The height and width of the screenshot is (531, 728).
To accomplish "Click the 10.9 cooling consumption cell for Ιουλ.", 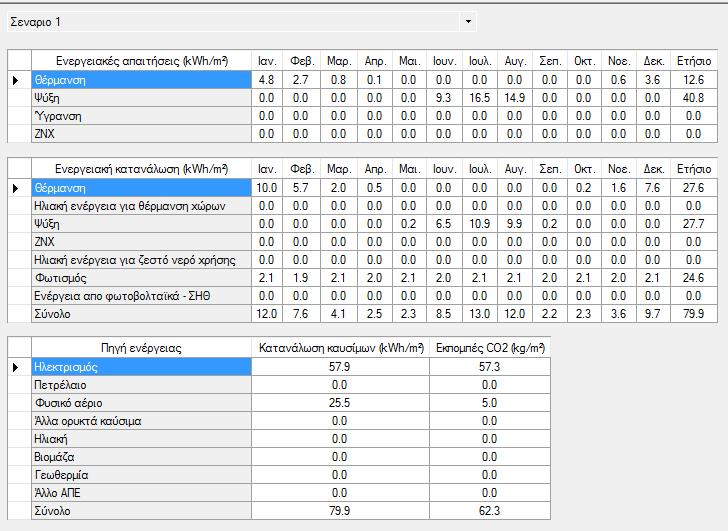I will tap(480, 224).
